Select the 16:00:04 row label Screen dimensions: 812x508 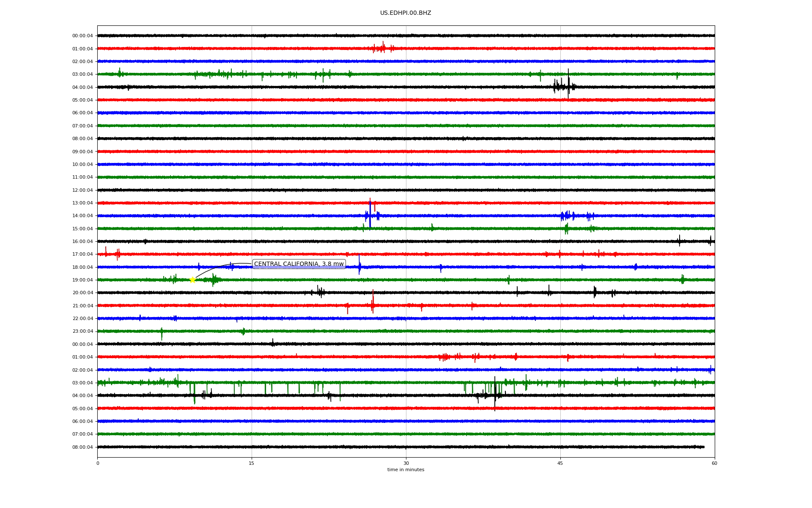[x=82, y=241]
